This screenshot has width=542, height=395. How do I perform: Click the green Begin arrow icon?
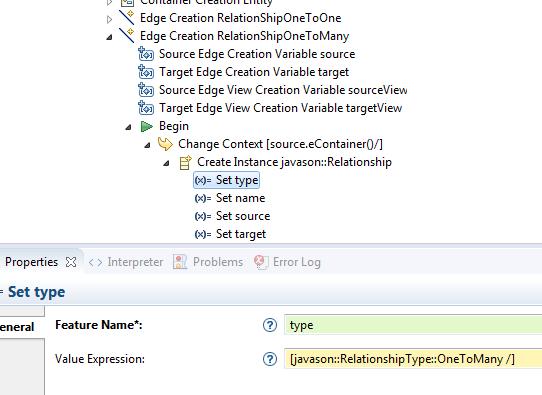click(x=147, y=126)
